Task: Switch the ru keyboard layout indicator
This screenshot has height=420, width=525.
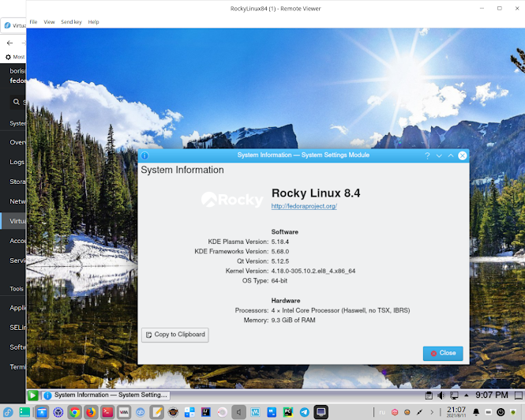Action: point(382,412)
